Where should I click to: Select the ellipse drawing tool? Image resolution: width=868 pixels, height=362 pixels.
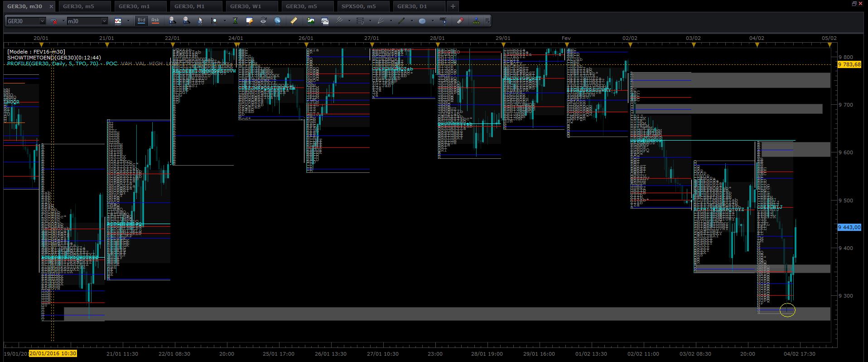point(422,20)
